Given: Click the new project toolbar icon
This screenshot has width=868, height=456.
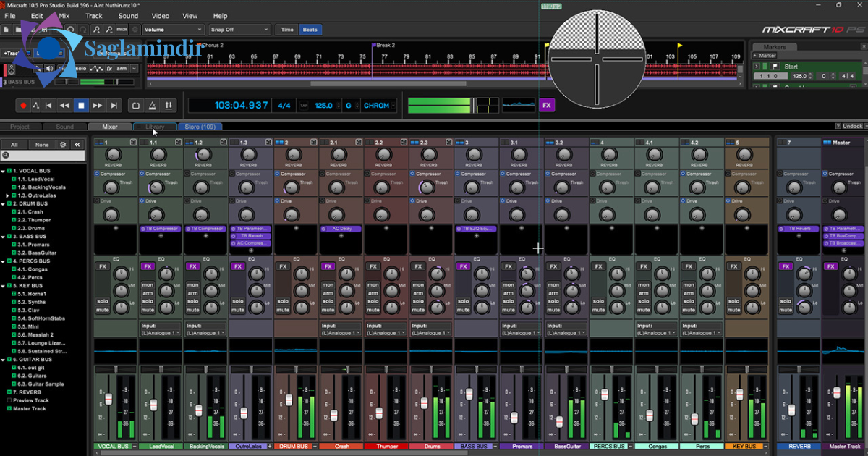Looking at the screenshot, I should pos(6,30).
